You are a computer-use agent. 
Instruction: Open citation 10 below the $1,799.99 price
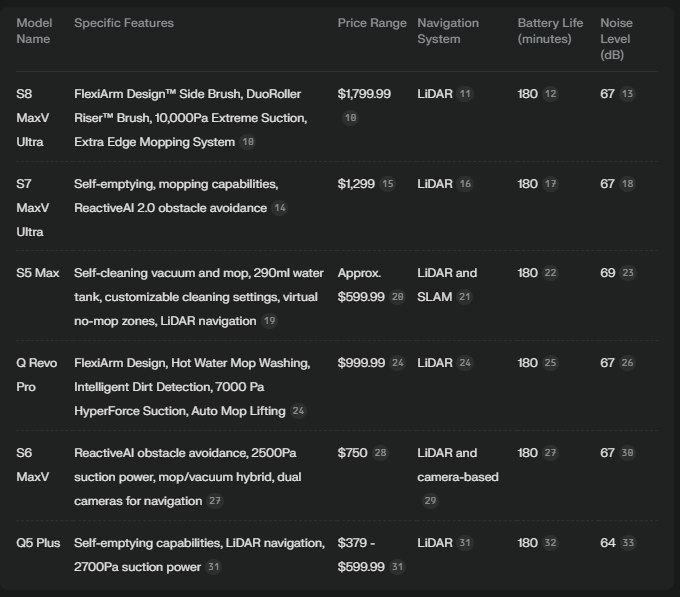pos(350,118)
